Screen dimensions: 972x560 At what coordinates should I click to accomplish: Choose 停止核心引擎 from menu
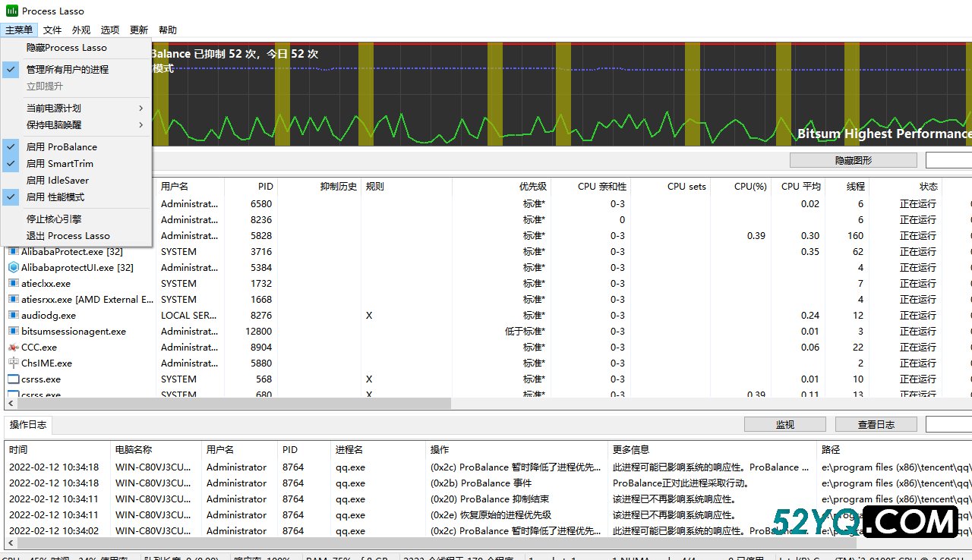(x=77, y=219)
